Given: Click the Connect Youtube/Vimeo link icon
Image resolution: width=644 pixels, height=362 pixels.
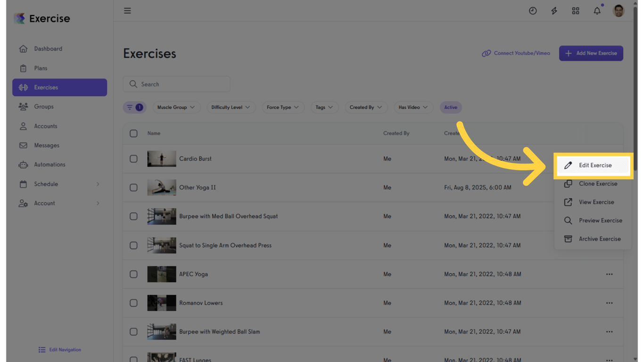Looking at the screenshot, I should pos(486,53).
